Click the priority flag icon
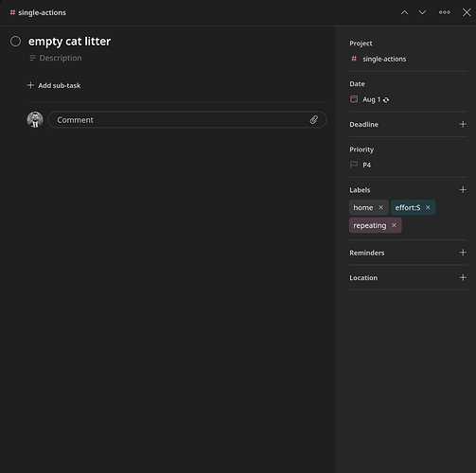This screenshot has width=476, height=473. click(354, 165)
